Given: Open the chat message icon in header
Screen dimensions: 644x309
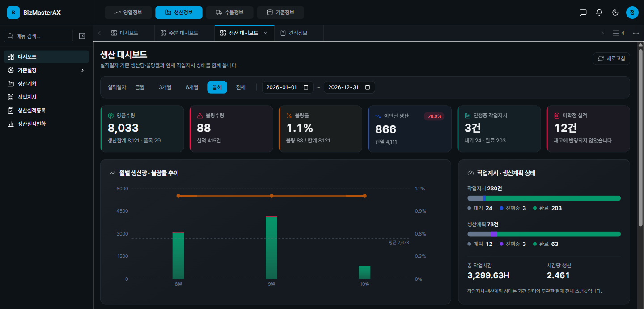Looking at the screenshot, I should pyautogui.click(x=583, y=13).
